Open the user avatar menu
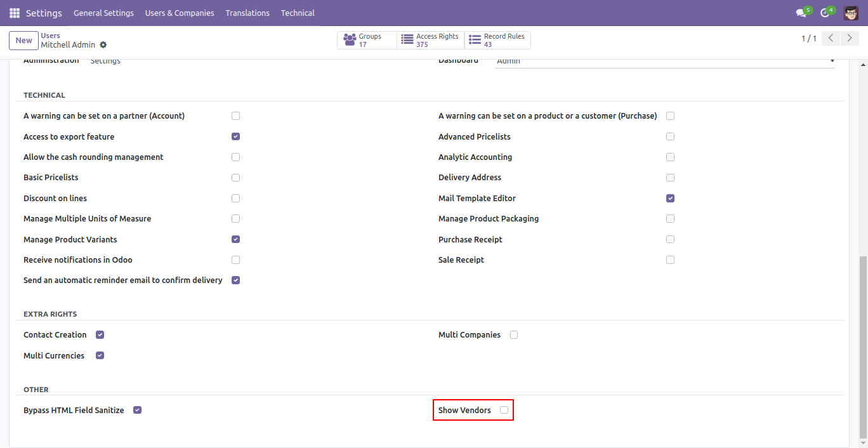868x448 pixels. coord(851,13)
